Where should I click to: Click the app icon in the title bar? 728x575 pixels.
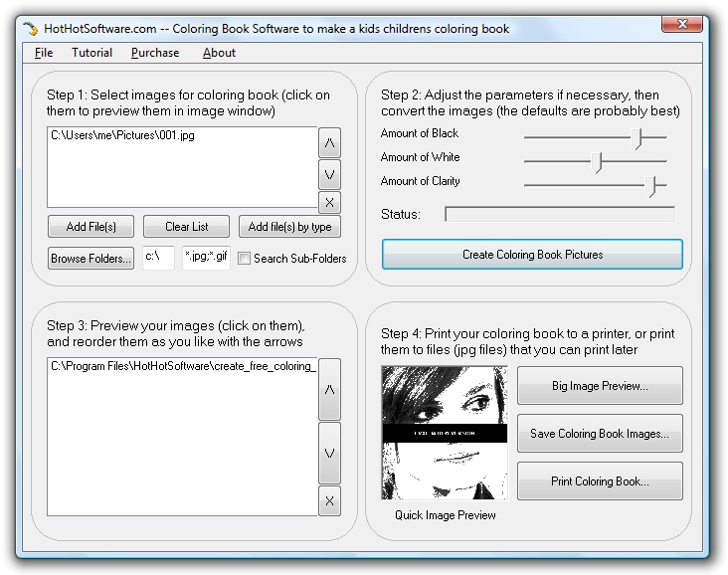coord(31,29)
